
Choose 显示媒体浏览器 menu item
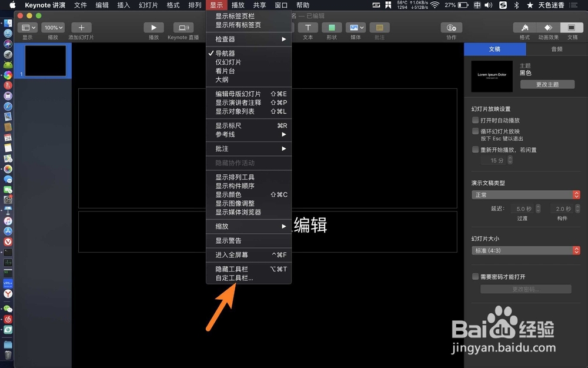point(249,212)
